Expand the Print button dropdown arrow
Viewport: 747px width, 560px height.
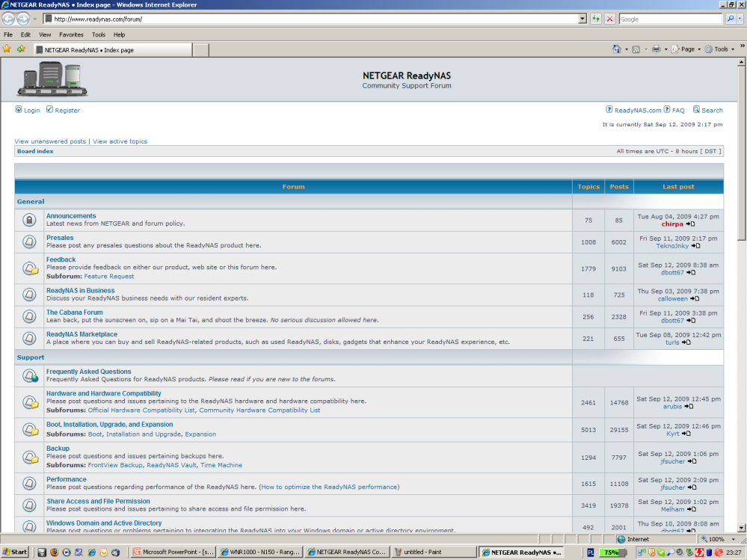665,49
